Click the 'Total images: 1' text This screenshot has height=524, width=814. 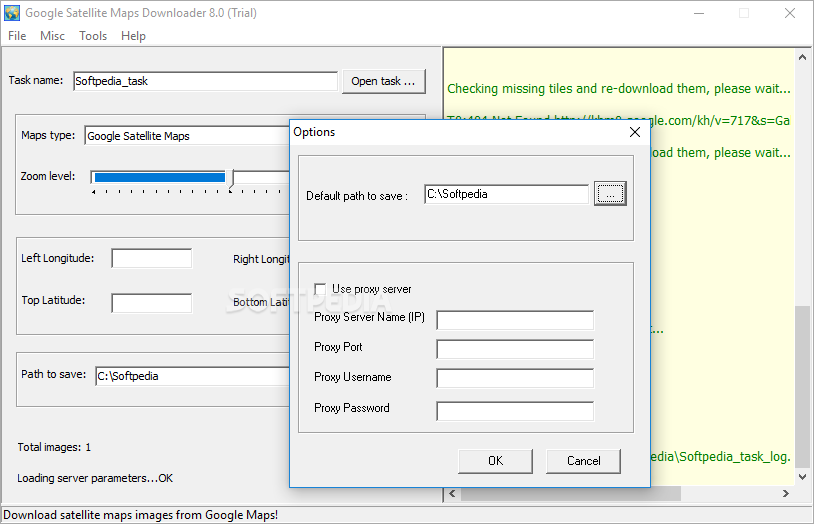(x=54, y=447)
